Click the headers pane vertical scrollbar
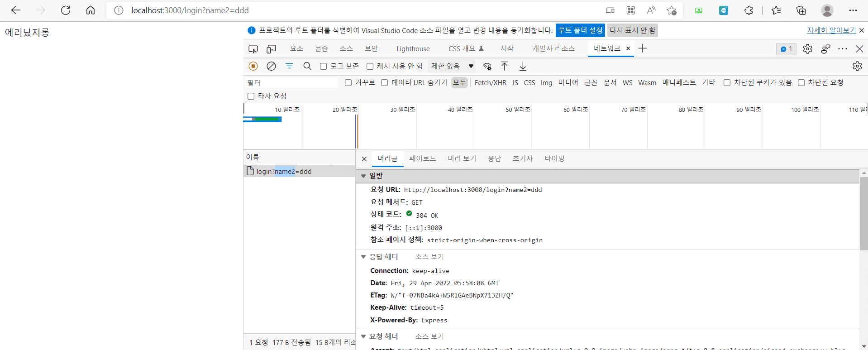Screen dimensions: 868x350 864,214
